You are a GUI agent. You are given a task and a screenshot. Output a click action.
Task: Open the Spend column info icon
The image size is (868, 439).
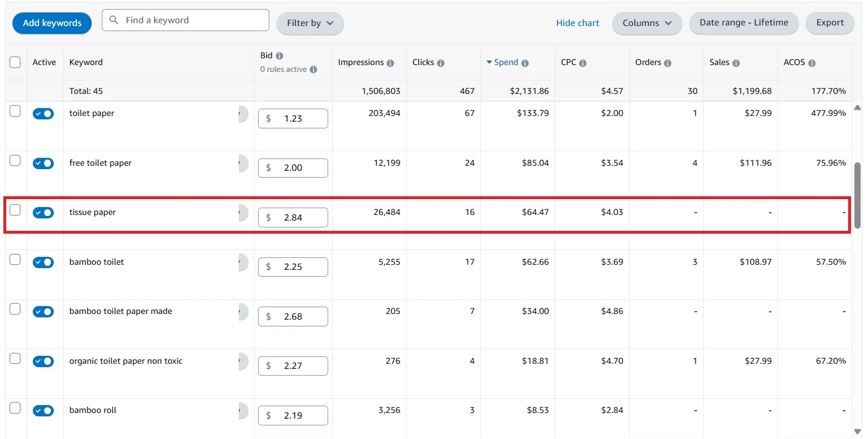pyautogui.click(x=525, y=63)
